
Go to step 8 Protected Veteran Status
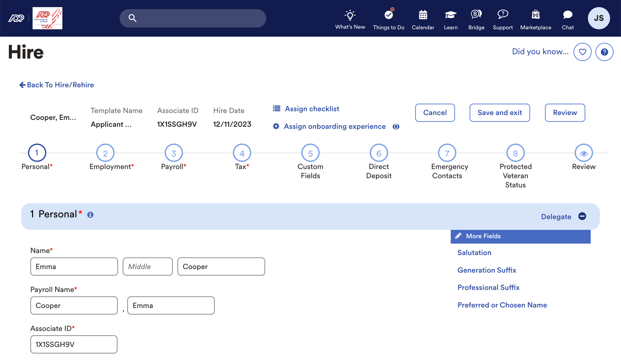pyautogui.click(x=516, y=153)
